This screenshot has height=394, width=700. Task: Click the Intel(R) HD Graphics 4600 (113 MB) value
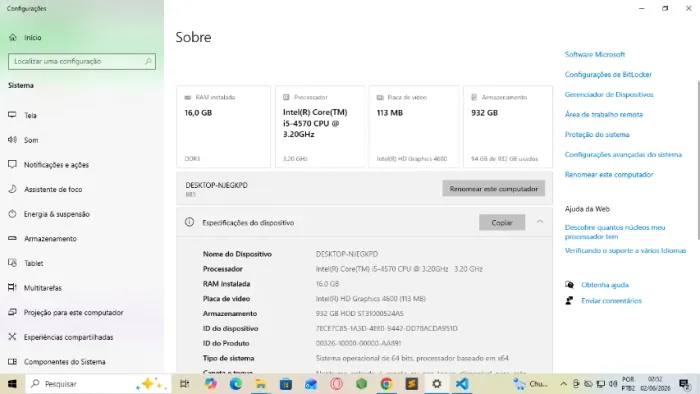tap(371, 299)
